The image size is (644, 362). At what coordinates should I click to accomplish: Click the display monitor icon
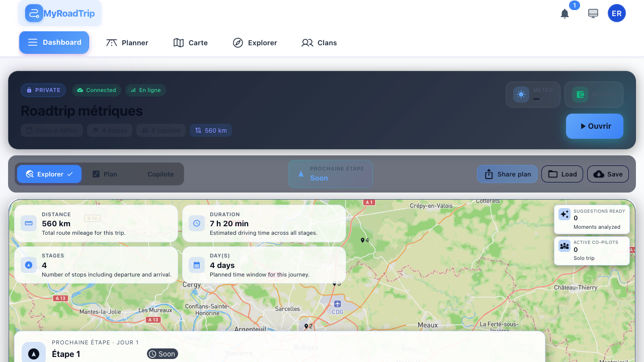tap(593, 14)
